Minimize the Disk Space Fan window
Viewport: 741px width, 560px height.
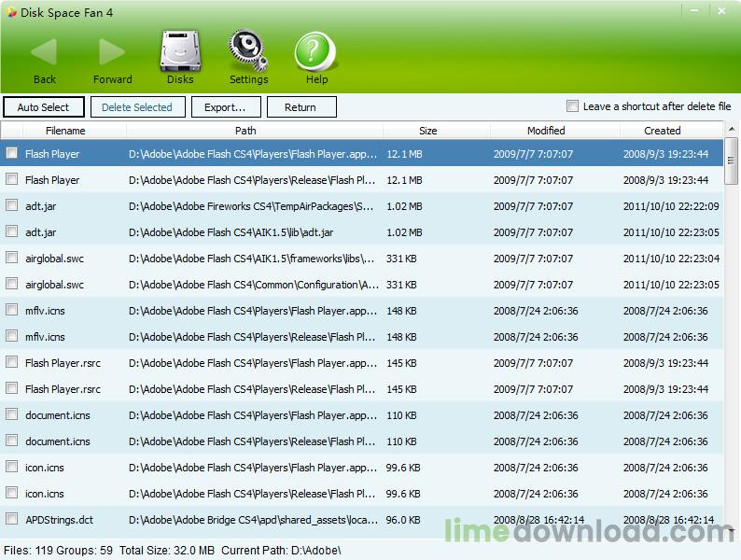(694, 11)
